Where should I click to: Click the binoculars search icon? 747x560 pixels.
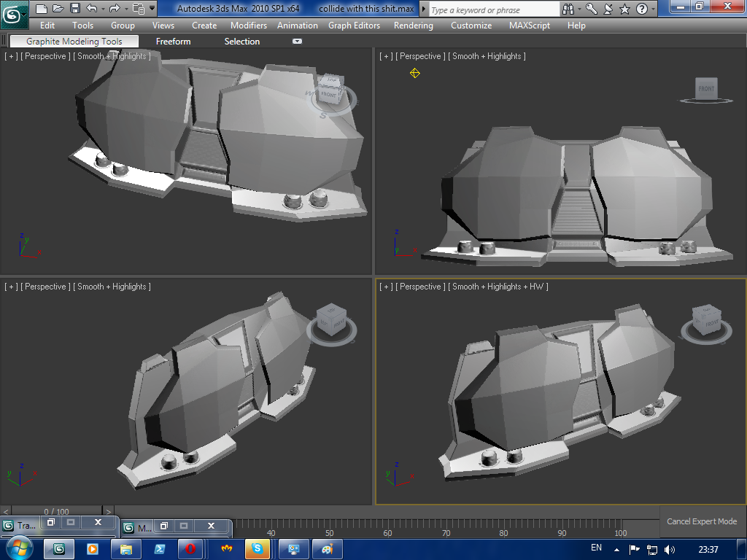coord(568,9)
